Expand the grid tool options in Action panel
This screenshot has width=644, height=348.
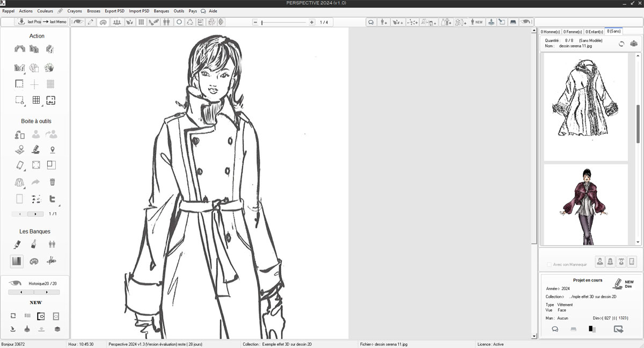tap(36, 100)
